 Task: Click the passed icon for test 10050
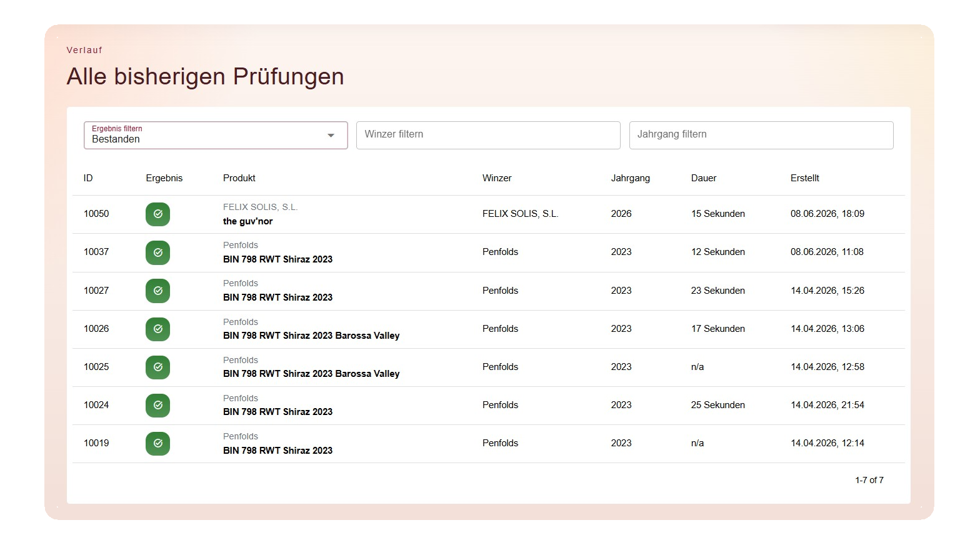(157, 214)
